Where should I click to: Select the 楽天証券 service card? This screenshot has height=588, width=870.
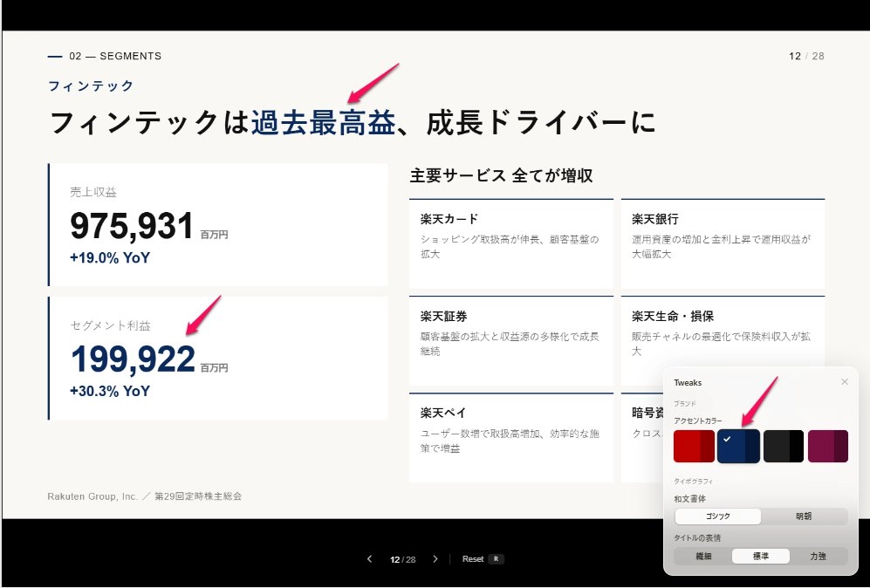511,340
